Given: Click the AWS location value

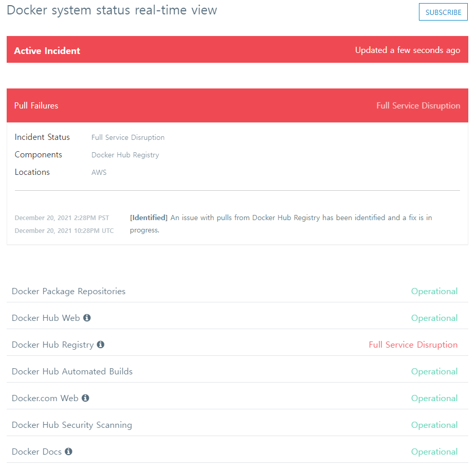Looking at the screenshot, I should point(99,173).
